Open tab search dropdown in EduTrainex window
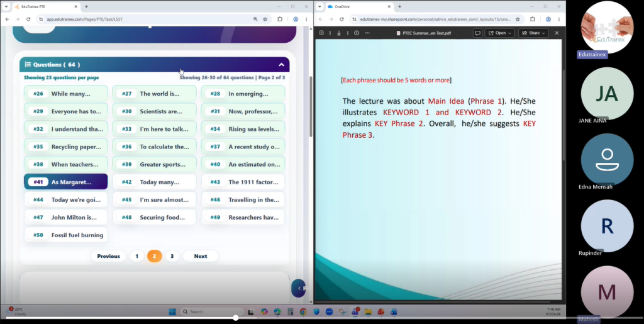Viewport: 644px width, 324px height. [x=6, y=6]
